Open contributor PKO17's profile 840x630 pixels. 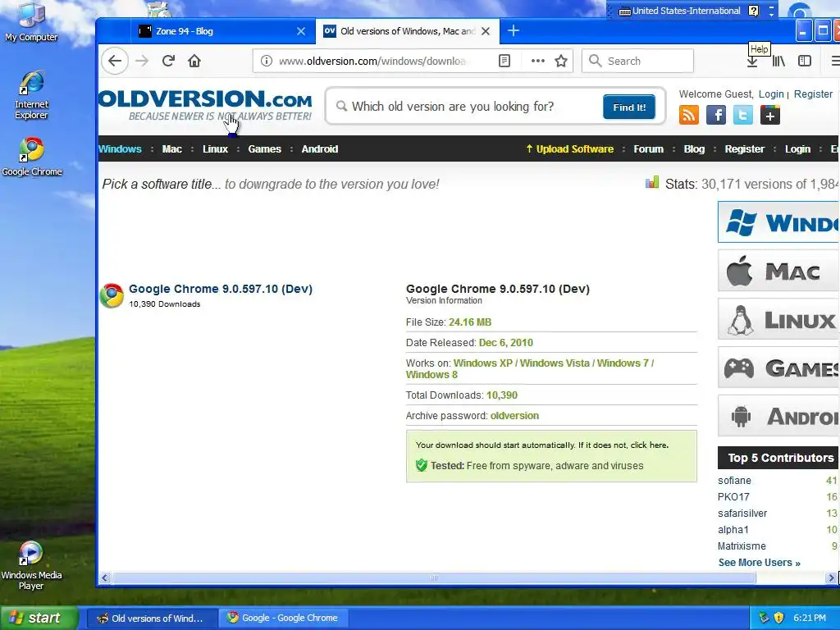(x=733, y=497)
